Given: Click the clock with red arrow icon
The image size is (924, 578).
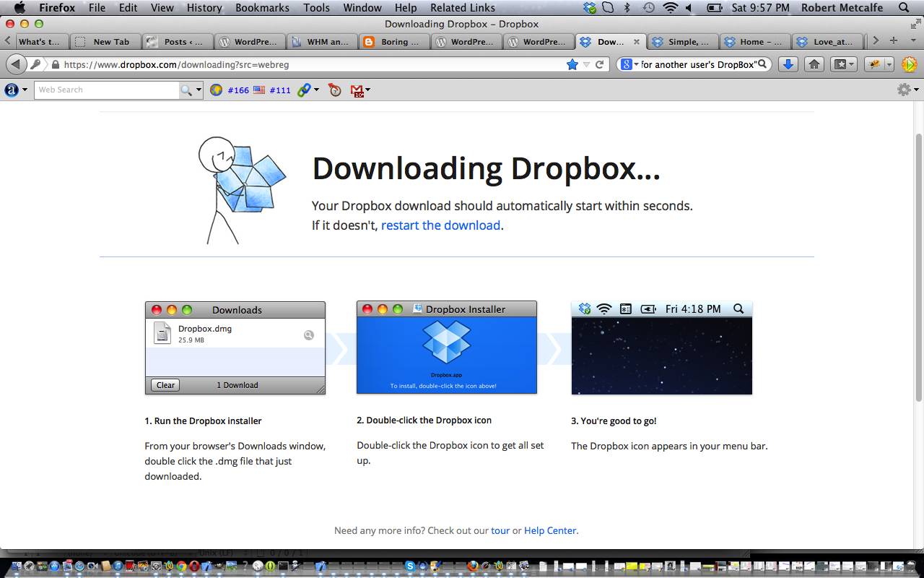Looking at the screenshot, I should (x=334, y=90).
